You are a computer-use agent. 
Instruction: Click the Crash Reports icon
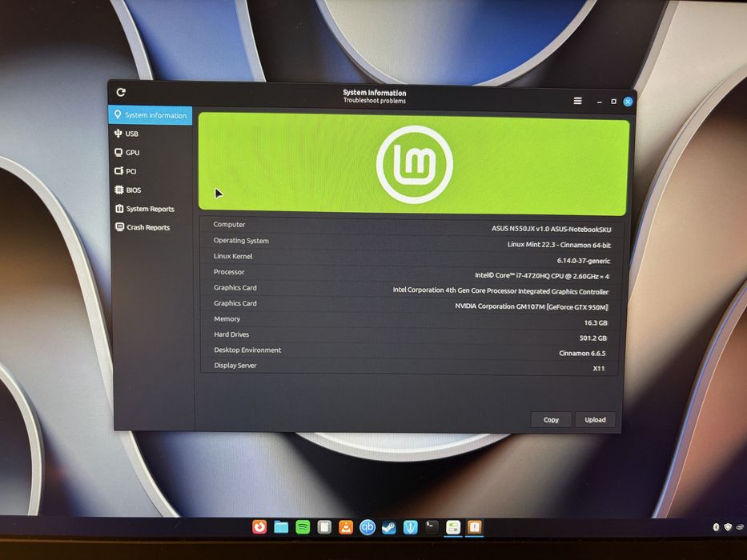point(120,227)
